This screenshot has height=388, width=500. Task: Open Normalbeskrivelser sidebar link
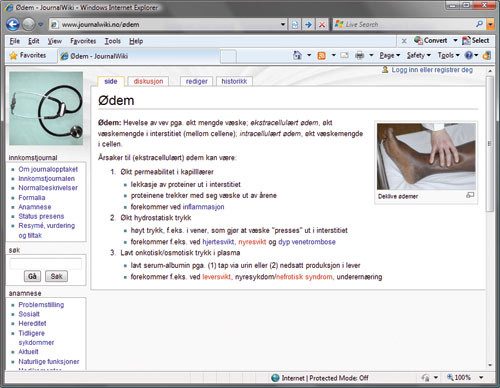(x=48, y=188)
